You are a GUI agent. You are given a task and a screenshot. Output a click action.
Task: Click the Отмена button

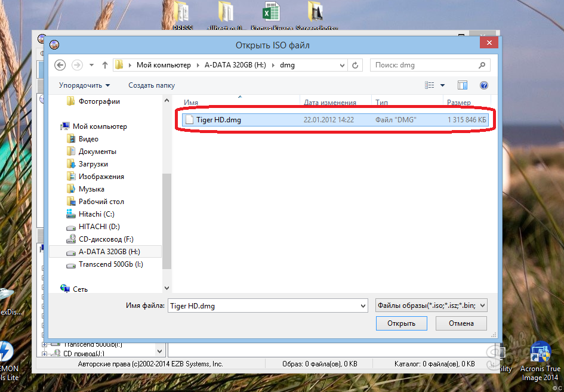(x=461, y=323)
